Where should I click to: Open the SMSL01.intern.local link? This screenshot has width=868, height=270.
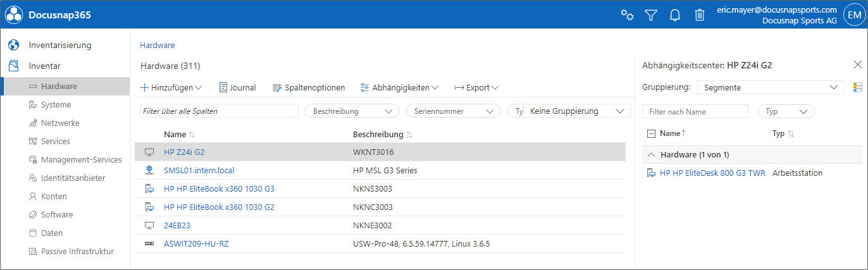point(199,171)
